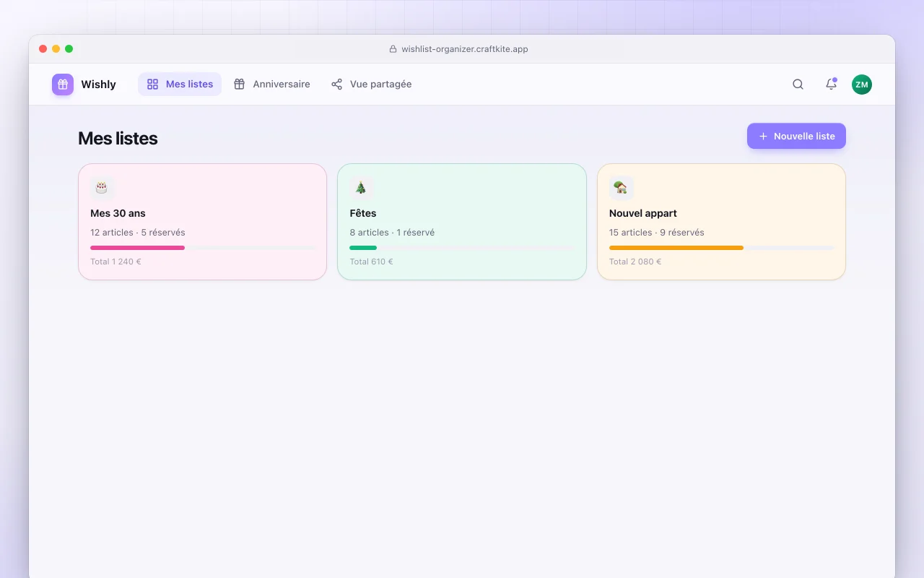Click "Total 1 240 €" text

coord(115,262)
